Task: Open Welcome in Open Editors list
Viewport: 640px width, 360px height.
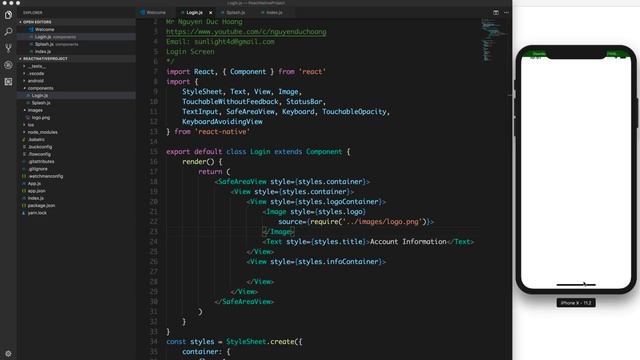Action: coord(44,29)
